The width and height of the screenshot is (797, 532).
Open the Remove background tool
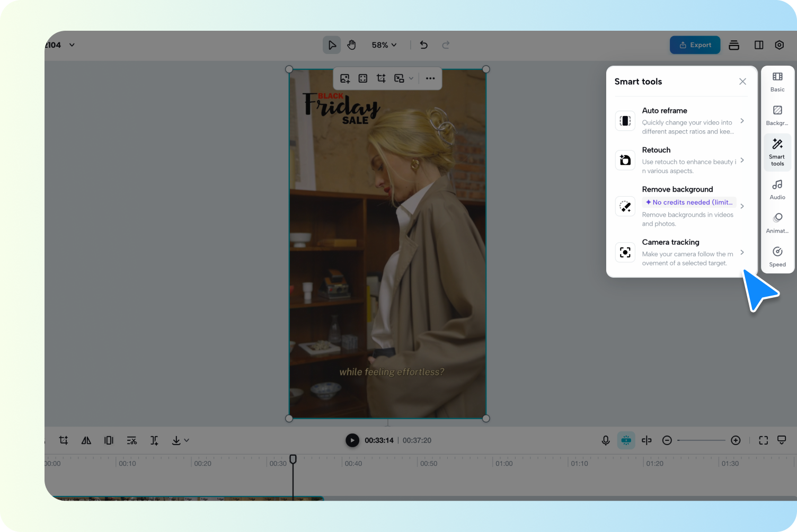(681, 206)
